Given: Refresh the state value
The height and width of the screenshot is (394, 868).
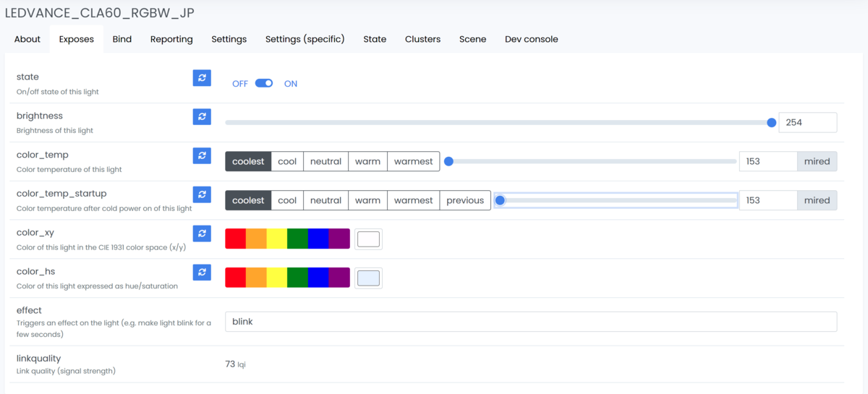Looking at the screenshot, I should (202, 77).
